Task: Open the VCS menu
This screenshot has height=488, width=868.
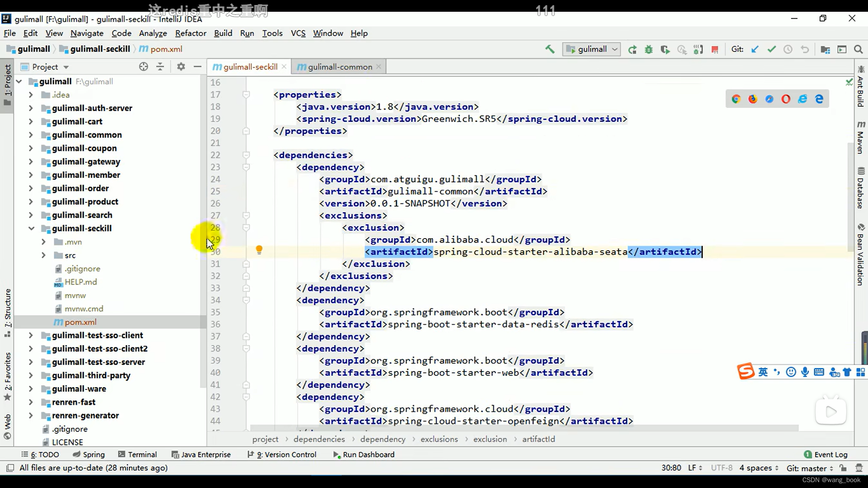Action: tap(298, 33)
